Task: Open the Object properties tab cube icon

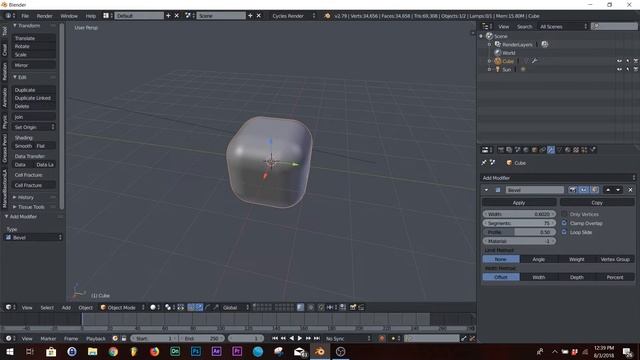Action: tap(534, 150)
